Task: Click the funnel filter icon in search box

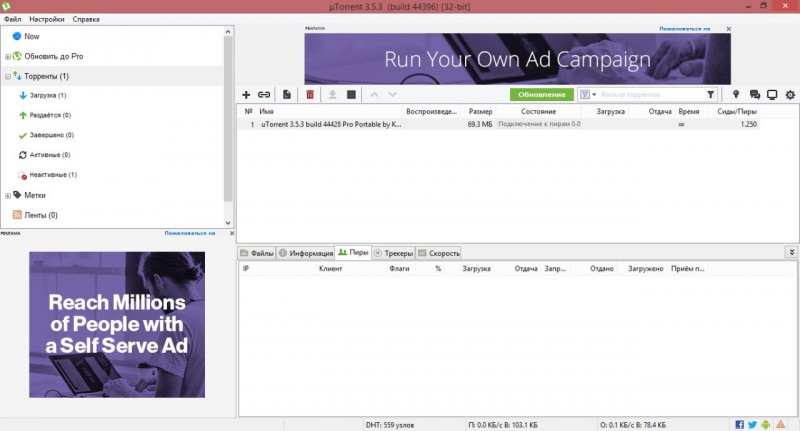Action: coord(710,94)
